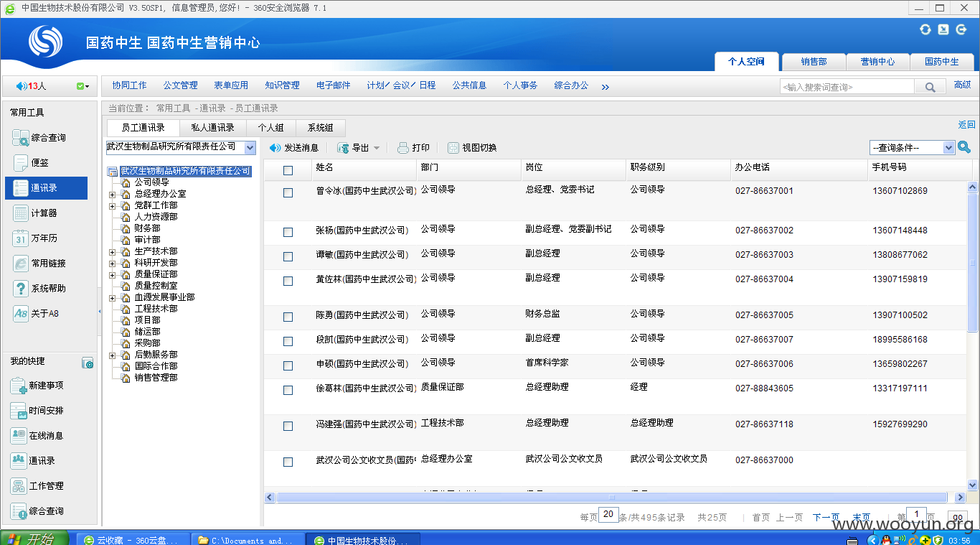Go to 下一页 next page
The height and width of the screenshot is (545, 980).
tap(826, 517)
